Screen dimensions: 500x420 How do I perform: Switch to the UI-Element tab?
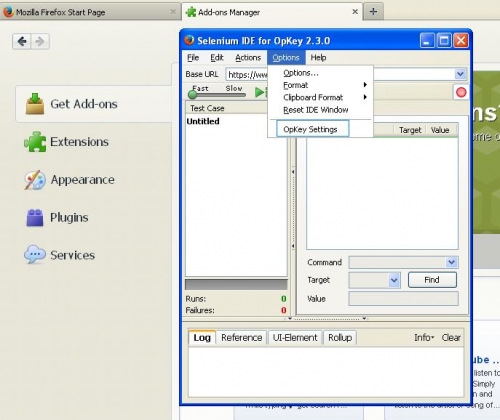point(295,338)
